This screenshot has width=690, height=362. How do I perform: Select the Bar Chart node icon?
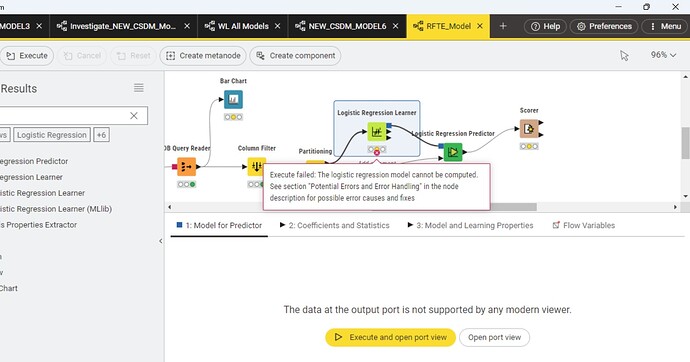(x=233, y=99)
